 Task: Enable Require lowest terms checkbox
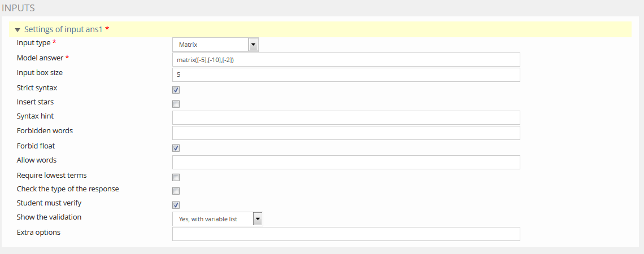coord(176,177)
